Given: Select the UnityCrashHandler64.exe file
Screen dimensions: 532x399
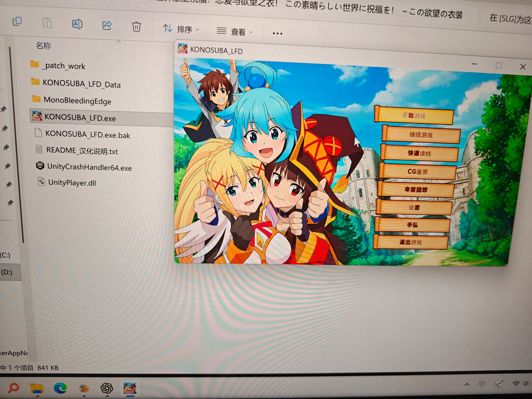Looking at the screenshot, I should click(x=84, y=167).
